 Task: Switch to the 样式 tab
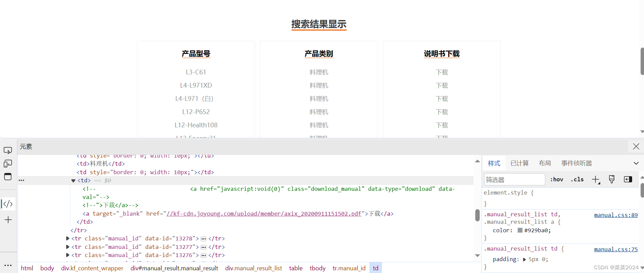(494, 163)
